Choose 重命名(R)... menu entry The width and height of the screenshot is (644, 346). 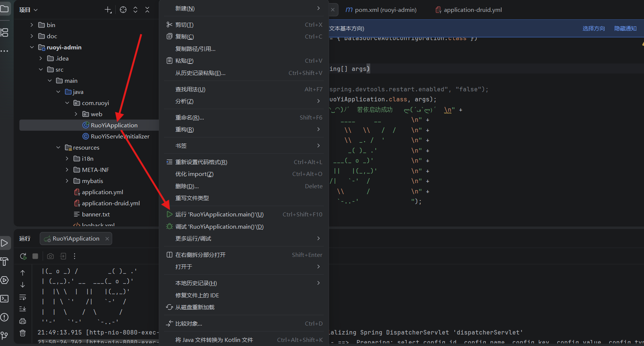244,117
